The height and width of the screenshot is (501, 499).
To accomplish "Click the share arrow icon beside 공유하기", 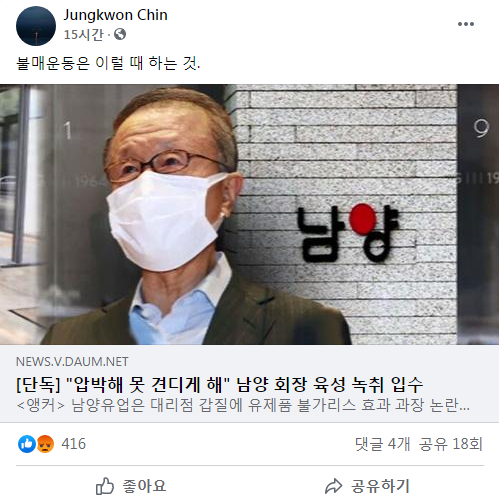I will pos(333,486).
